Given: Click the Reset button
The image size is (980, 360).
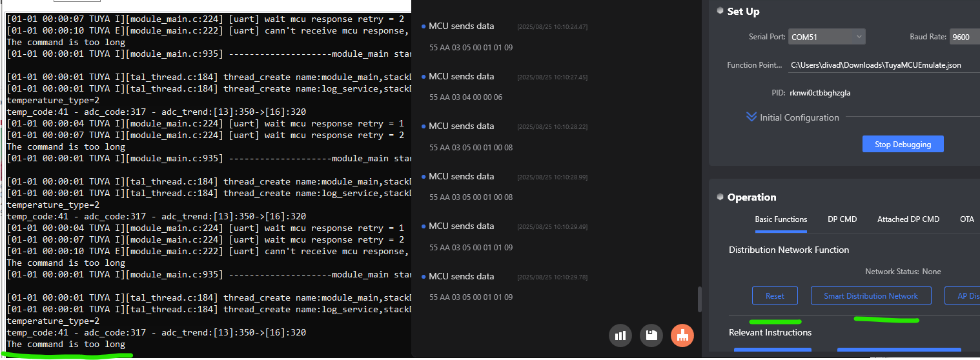Looking at the screenshot, I should coord(775,295).
